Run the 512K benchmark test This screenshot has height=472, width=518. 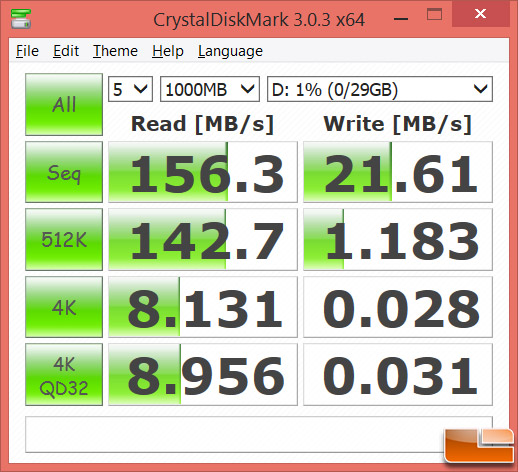pyautogui.click(x=64, y=239)
